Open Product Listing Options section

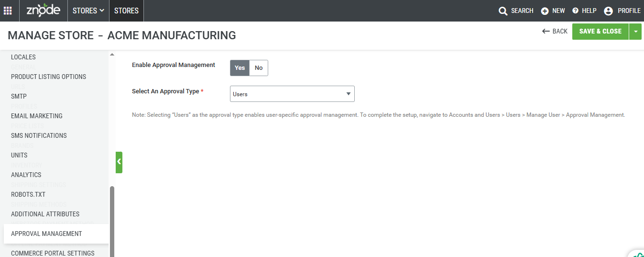tap(49, 77)
